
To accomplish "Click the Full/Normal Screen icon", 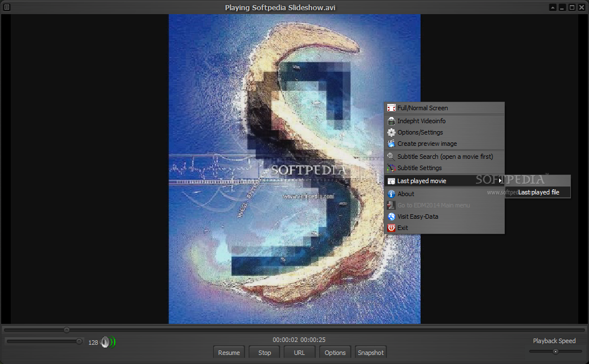I will pos(391,108).
